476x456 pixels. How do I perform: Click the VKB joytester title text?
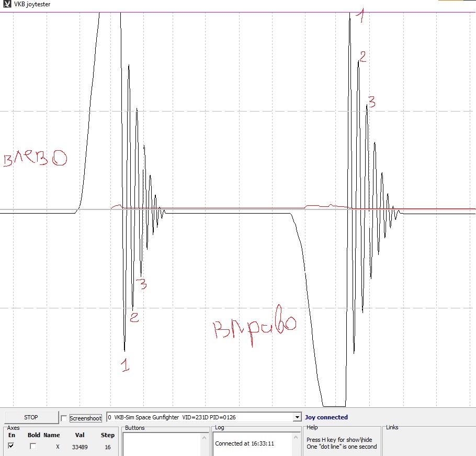(32, 4)
